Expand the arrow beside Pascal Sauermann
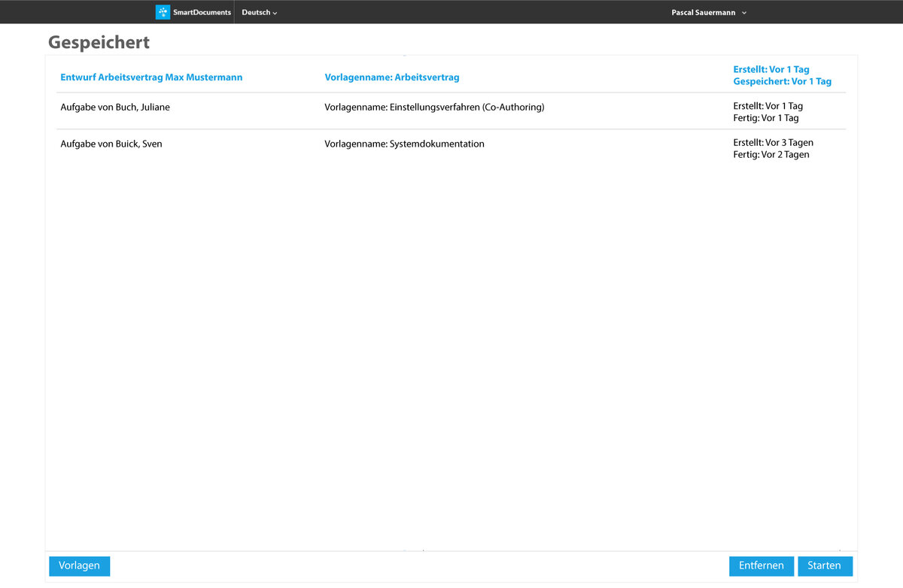903x588 pixels. point(744,13)
